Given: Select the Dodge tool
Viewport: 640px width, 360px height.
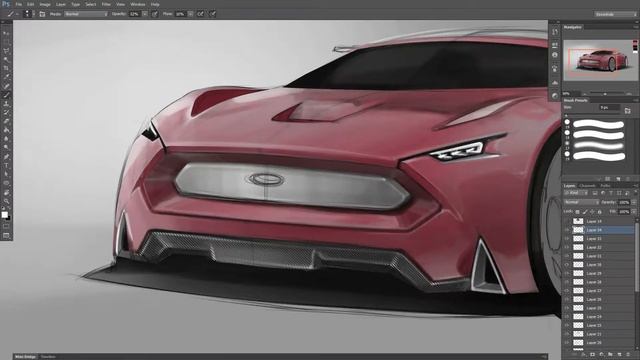Looking at the screenshot, I should click(x=6, y=147).
